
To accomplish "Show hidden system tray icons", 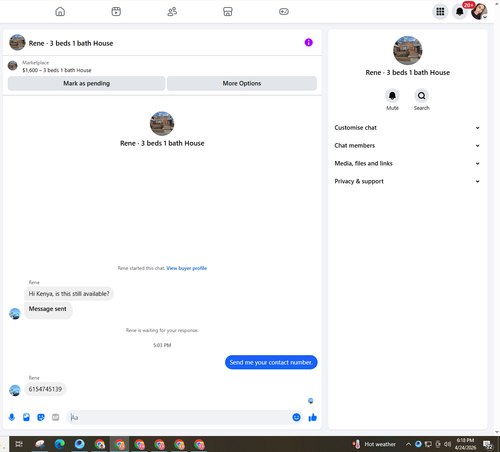I will [408, 444].
